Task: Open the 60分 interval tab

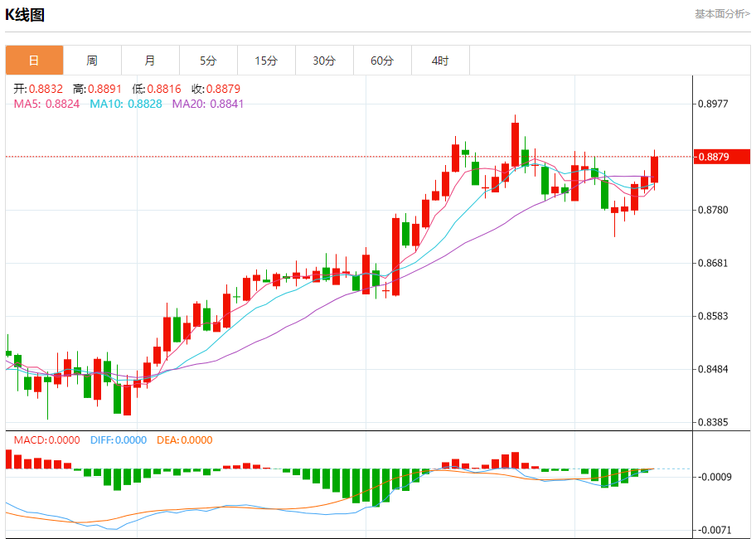Action: click(382, 61)
